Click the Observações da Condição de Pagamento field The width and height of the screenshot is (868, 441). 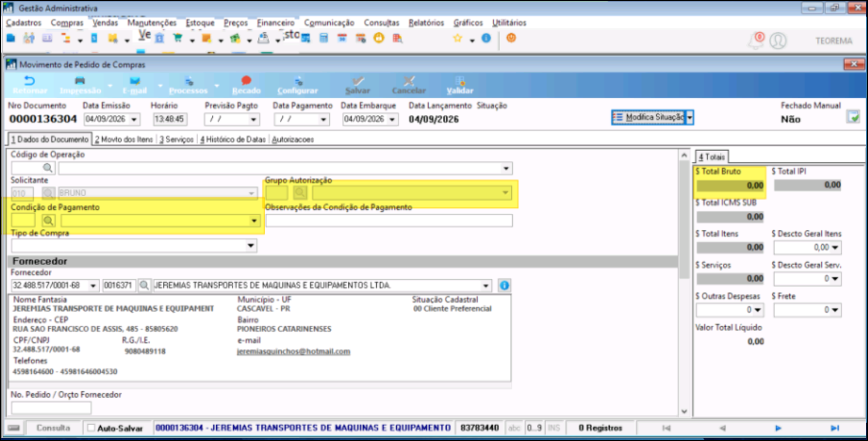click(389, 220)
